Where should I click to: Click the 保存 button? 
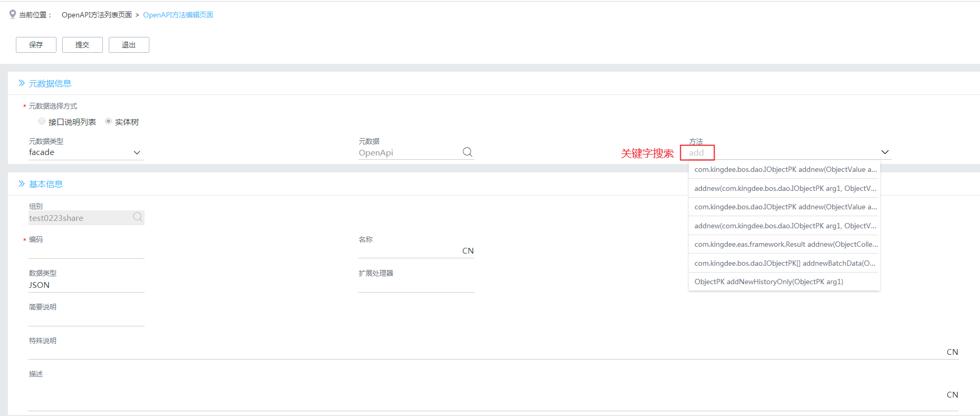click(x=36, y=45)
